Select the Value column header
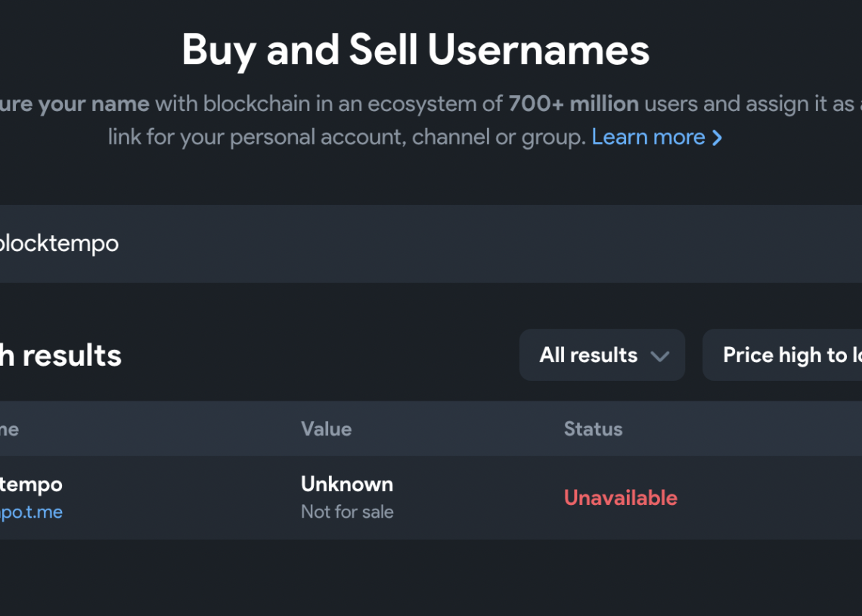This screenshot has height=616, width=862. (x=326, y=429)
